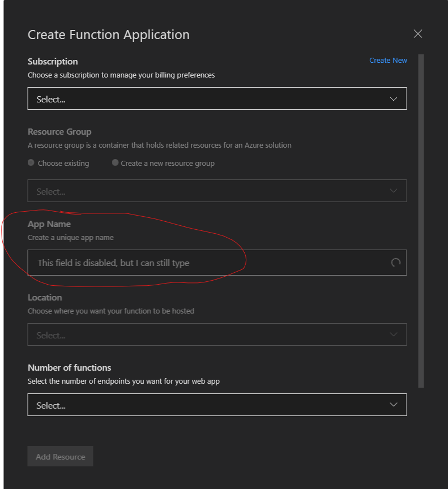Click the Create Function Application title area

tap(108, 35)
